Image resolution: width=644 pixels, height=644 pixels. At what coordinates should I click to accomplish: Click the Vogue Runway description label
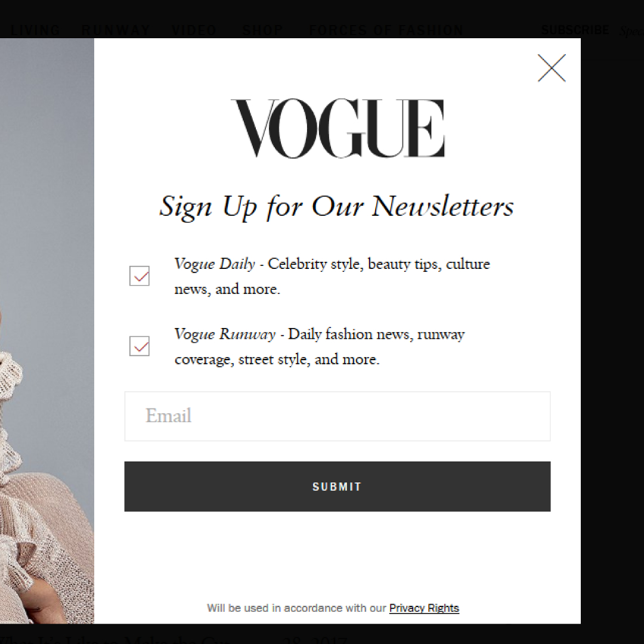(x=320, y=346)
